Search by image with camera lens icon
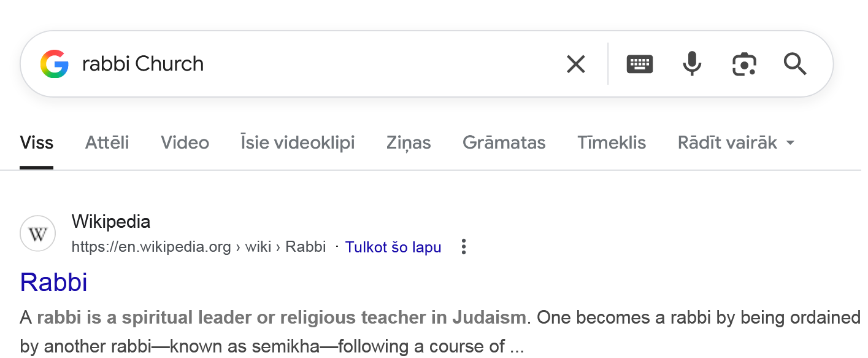 744,64
